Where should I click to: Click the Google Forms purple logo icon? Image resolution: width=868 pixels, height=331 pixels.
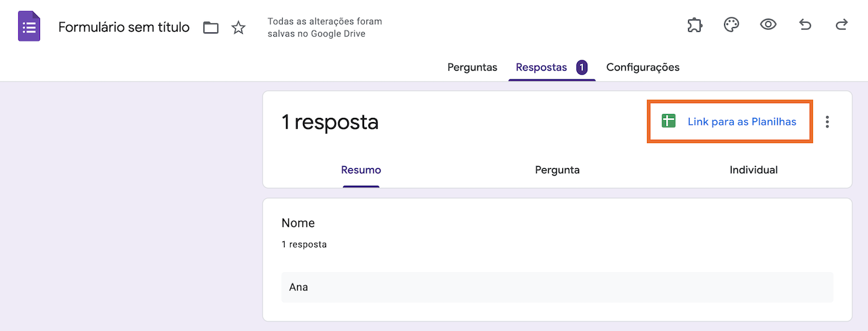28,27
